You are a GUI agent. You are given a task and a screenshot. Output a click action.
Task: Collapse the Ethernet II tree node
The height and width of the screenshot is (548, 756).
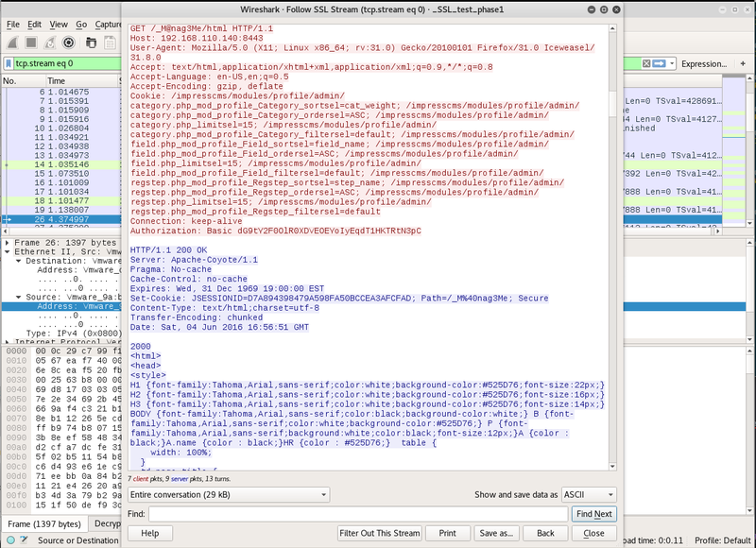[5, 251]
